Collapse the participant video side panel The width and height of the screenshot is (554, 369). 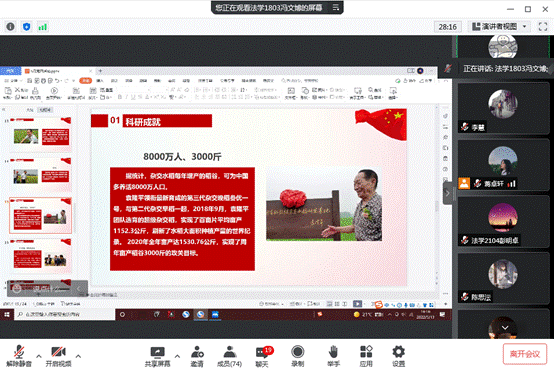coord(447,193)
